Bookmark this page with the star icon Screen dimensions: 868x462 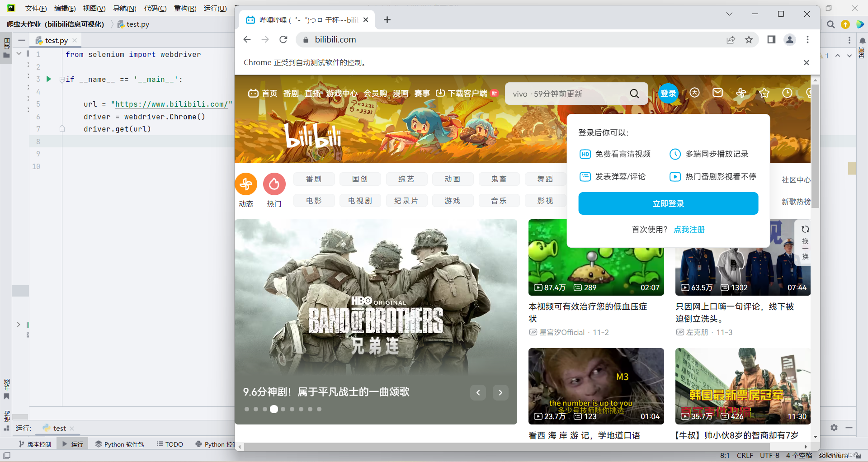tap(749, 40)
